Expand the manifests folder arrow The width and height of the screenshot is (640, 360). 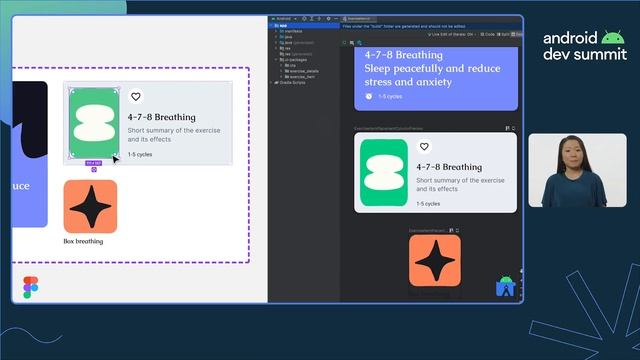tap(276, 31)
